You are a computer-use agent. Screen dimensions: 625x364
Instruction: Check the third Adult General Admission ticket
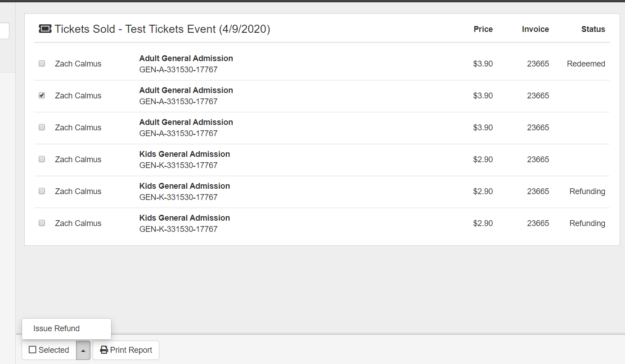[x=42, y=128]
